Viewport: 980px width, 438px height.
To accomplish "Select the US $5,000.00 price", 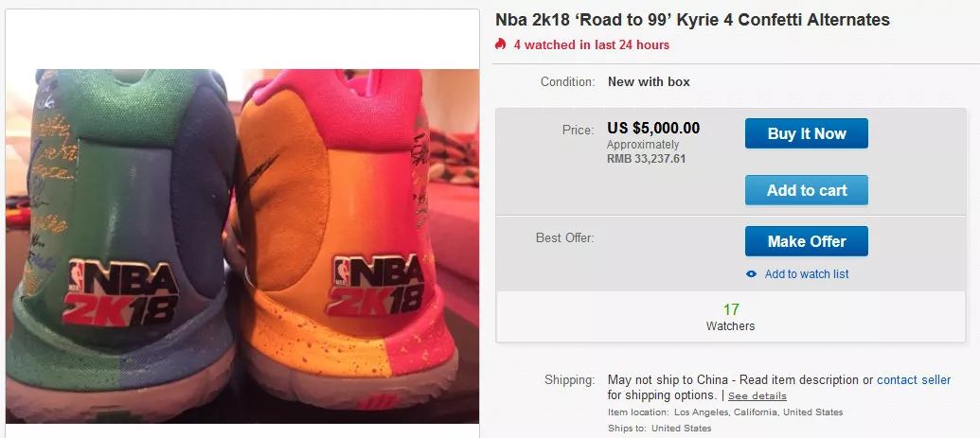I will pos(653,129).
